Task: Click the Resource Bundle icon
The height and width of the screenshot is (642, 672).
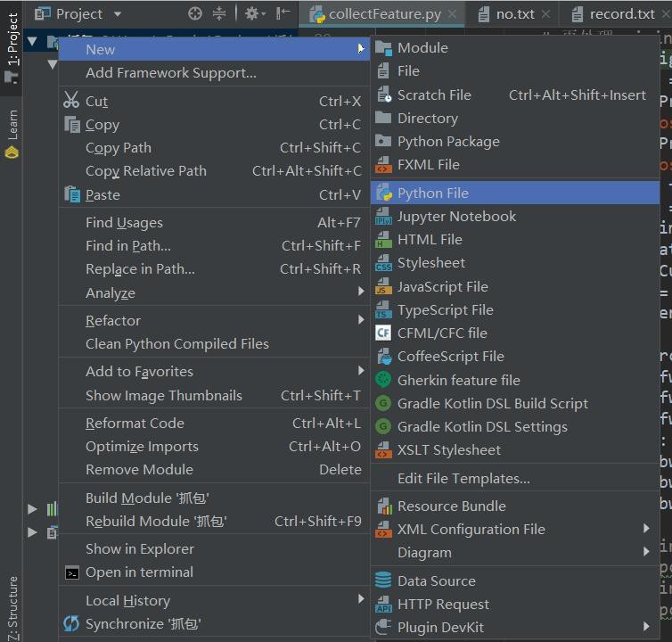Action: [384, 506]
